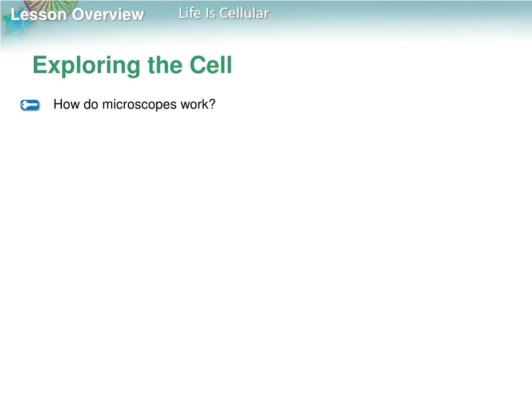Click the blue key icon
Viewport: 532px width, 399px height.
[30, 105]
